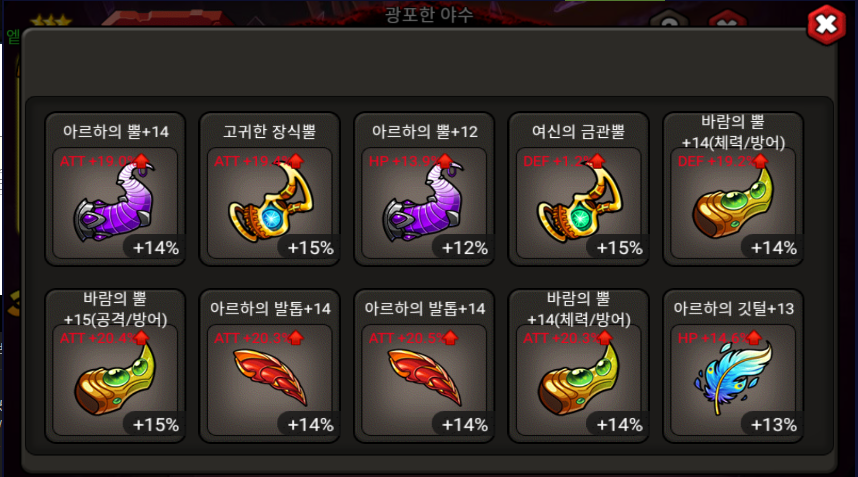
Task: Click the 여신의 금관뿔 title text
Action: pos(578,132)
